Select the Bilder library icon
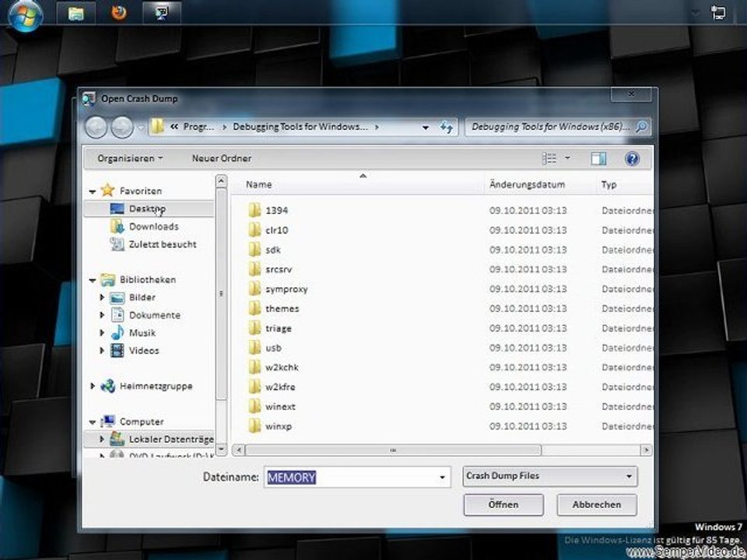 [117, 298]
